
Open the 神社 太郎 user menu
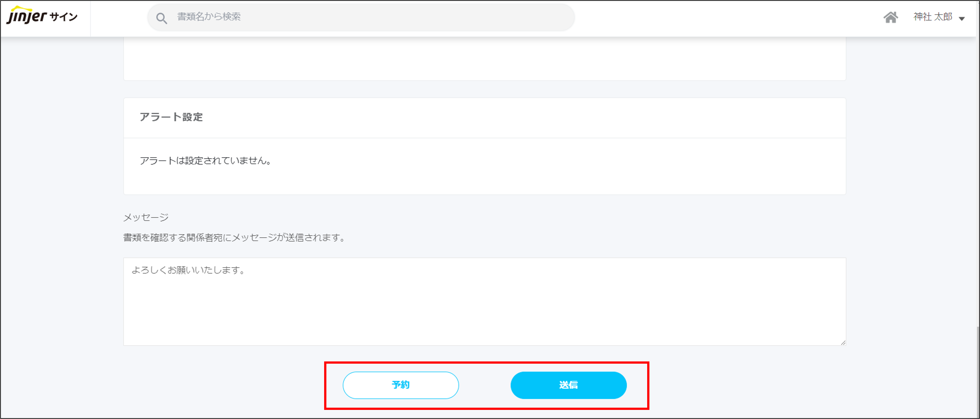[x=933, y=17]
